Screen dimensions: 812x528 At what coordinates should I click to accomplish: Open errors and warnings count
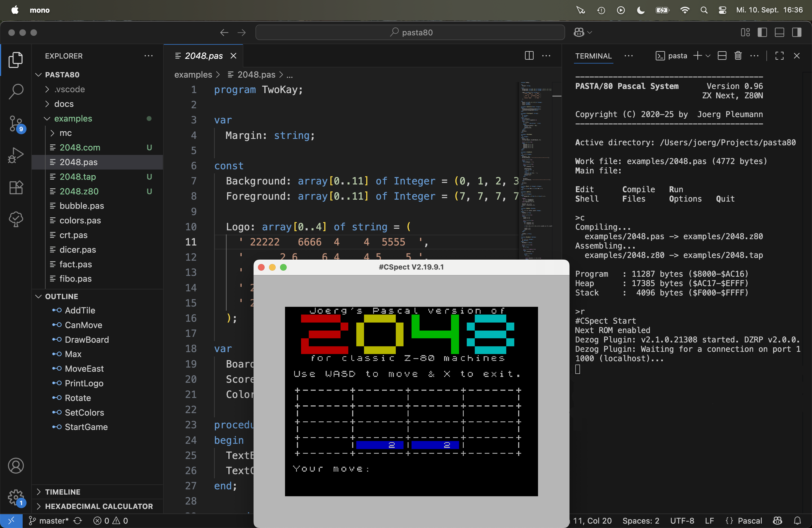(111, 521)
